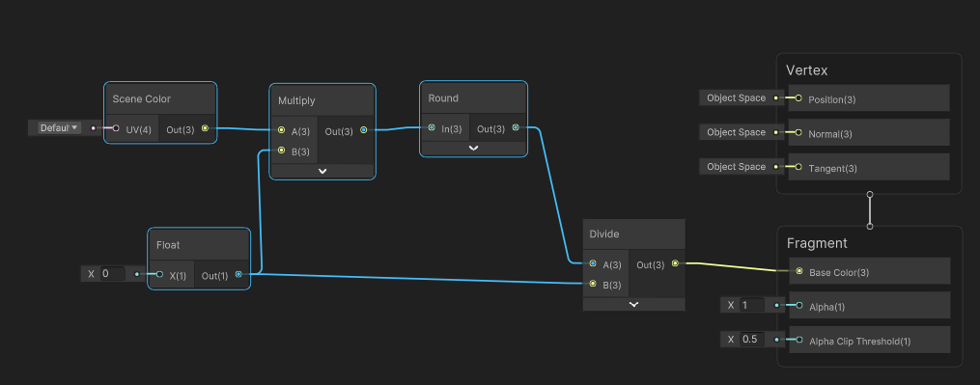Click the Scene Color Out(3) output port
The width and height of the screenshot is (980, 385).
coord(205,128)
